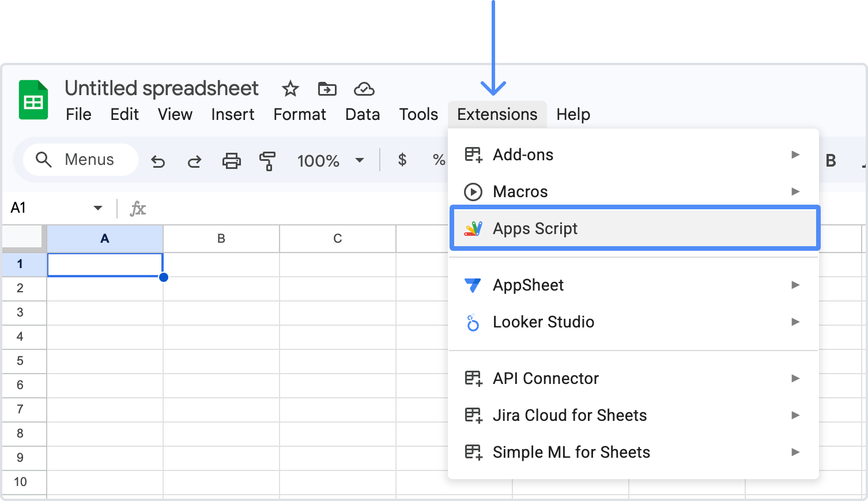Expand the Looker Studio submenu arrow
The height and width of the screenshot is (501, 868).
click(x=795, y=322)
